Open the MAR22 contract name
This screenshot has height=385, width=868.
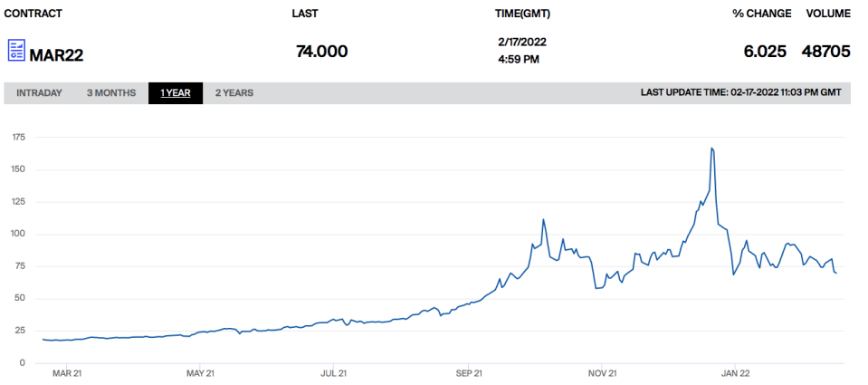coord(56,54)
